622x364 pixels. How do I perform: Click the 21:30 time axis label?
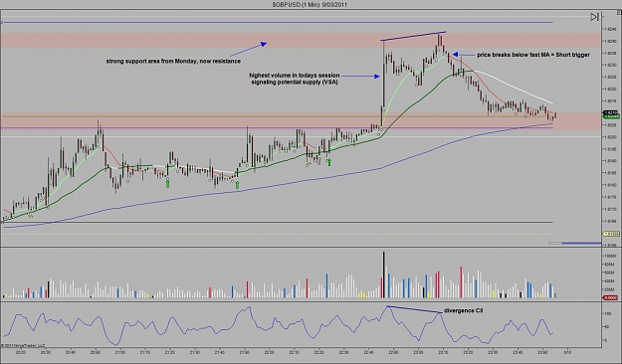click(195, 352)
